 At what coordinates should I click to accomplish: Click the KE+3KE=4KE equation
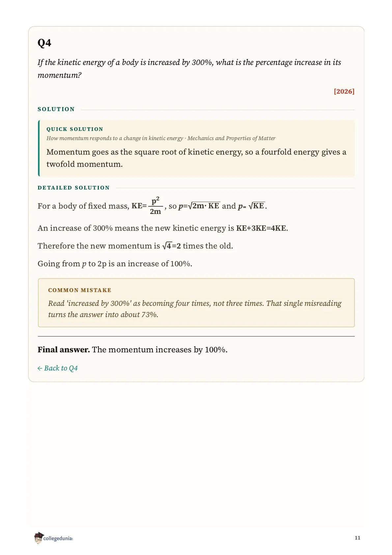[261, 228]
